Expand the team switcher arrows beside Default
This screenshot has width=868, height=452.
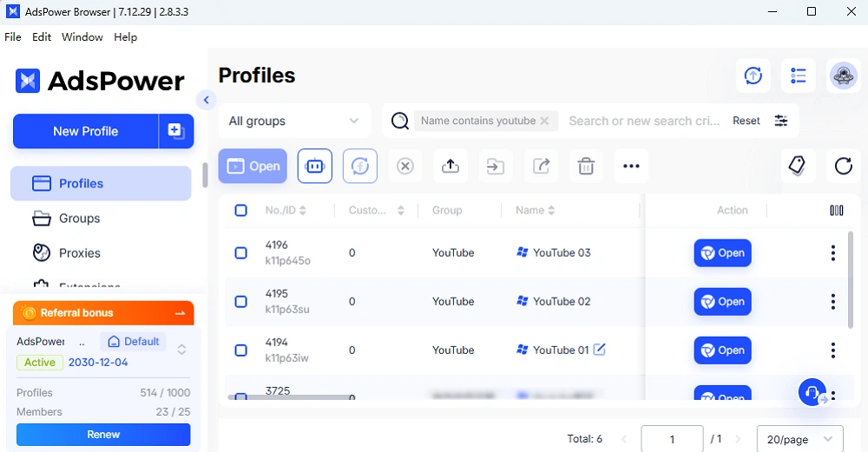pos(181,350)
